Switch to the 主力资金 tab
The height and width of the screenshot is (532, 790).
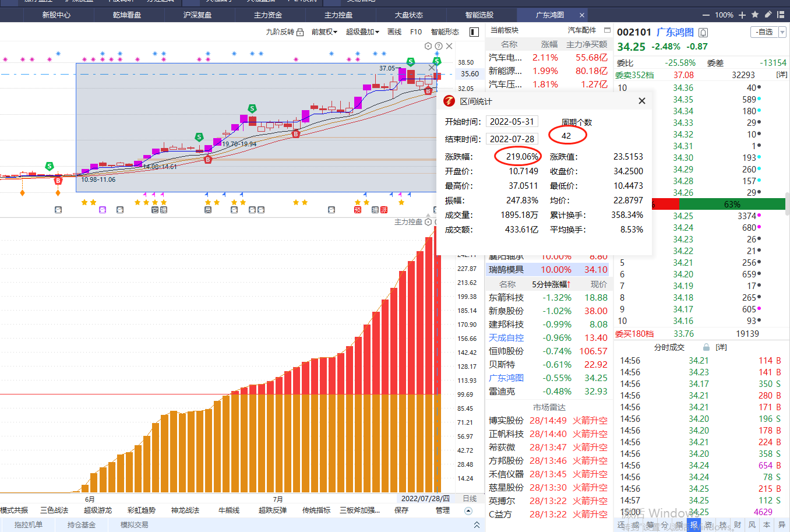coord(268,15)
